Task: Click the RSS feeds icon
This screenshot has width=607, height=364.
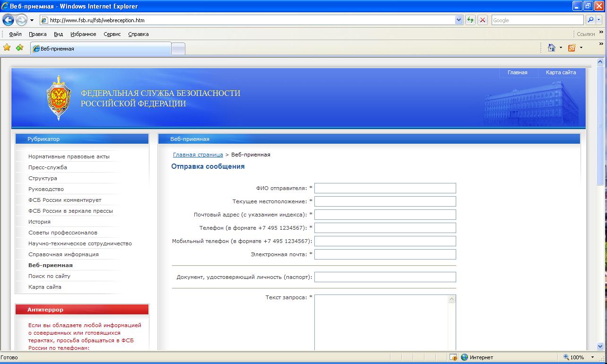Action: [x=572, y=48]
